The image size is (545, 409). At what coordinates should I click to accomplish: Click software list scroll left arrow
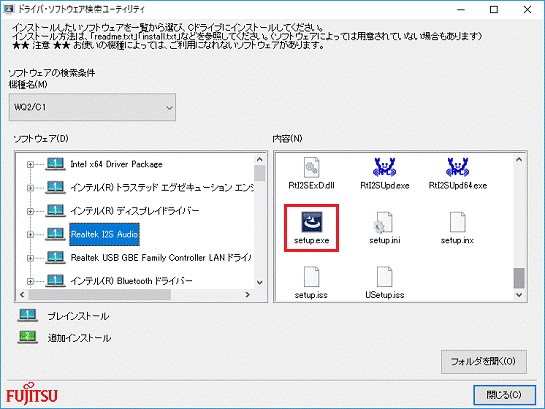(22, 295)
